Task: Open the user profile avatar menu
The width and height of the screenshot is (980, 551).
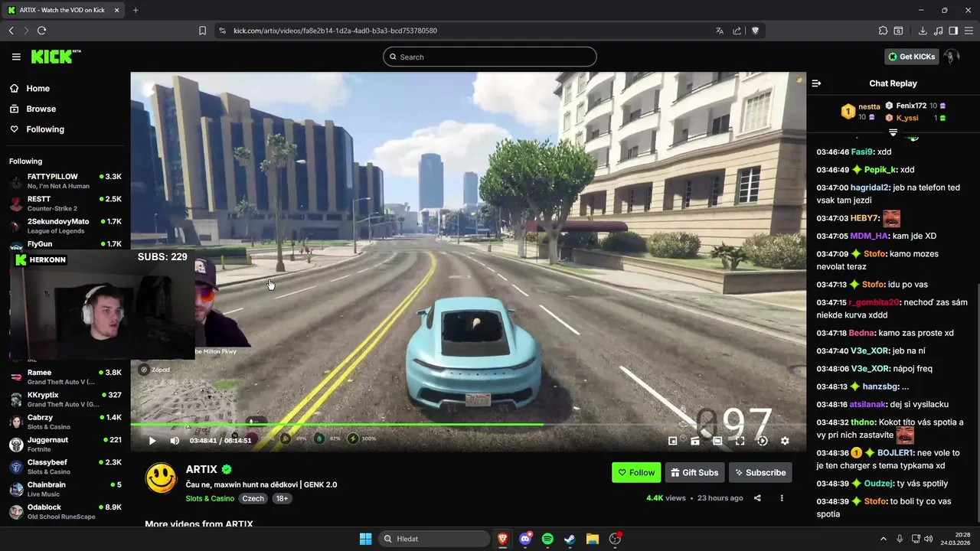Action: click(x=952, y=57)
